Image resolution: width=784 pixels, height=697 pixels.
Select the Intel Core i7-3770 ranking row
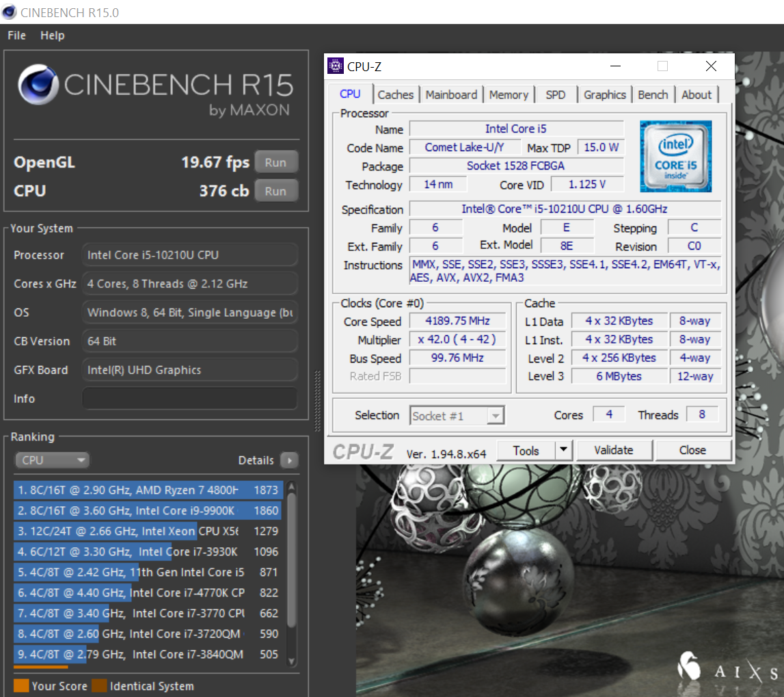(148, 613)
